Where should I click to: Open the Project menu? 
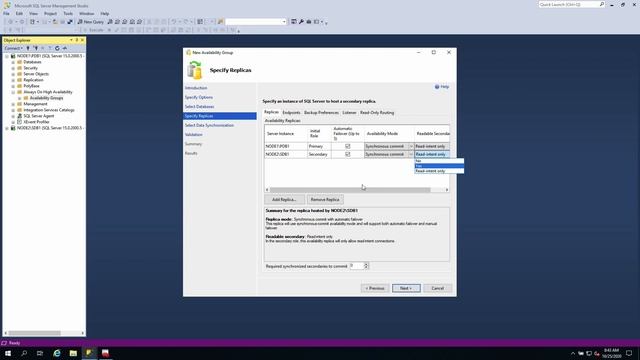50,13
